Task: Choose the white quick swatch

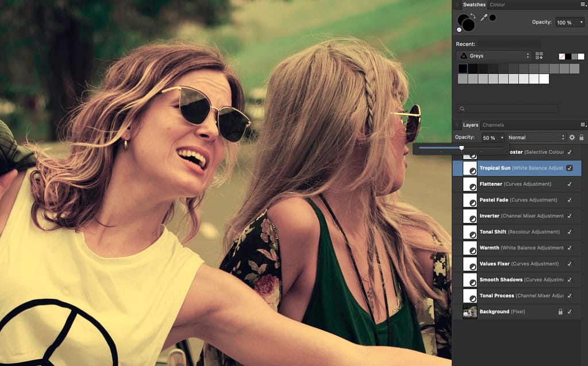Action: pyautogui.click(x=581, y=57)
